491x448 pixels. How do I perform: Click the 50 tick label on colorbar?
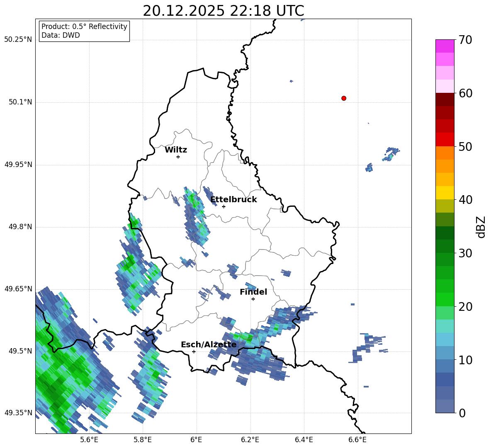tap(466, 147)
